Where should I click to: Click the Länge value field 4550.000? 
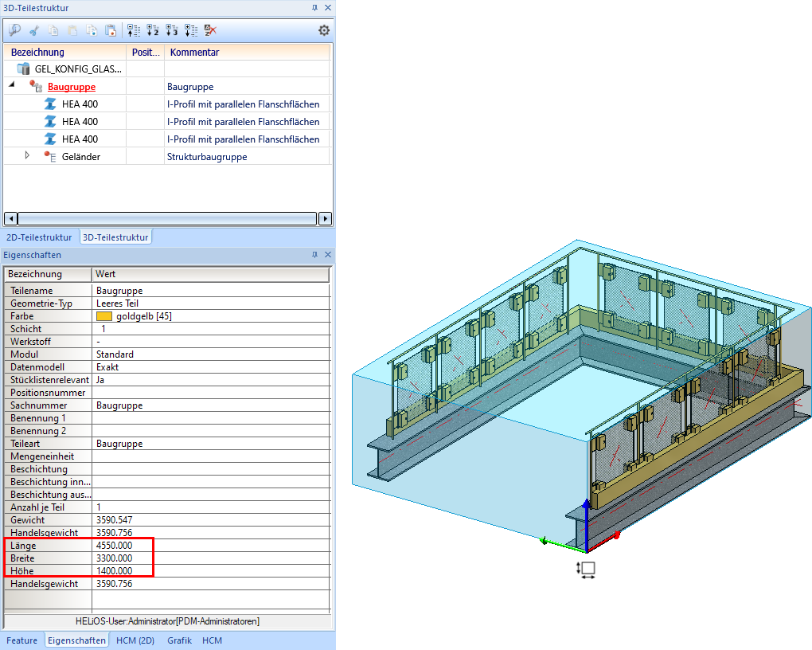point(114,546)
